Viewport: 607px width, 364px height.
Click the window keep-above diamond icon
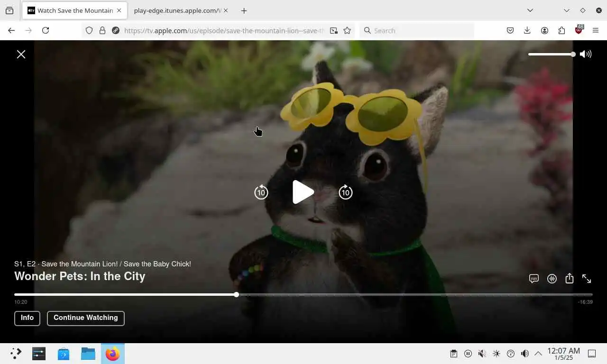583,10
